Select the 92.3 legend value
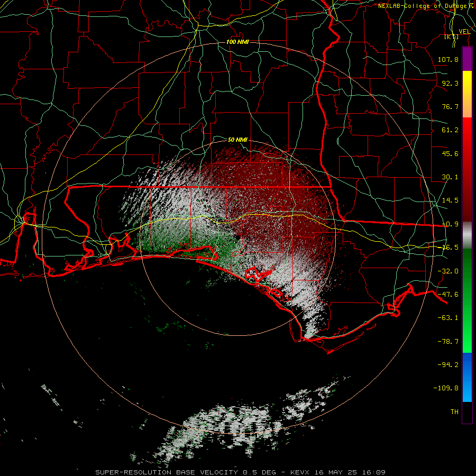Screen dimensions: 476x476 tap(450, 83)
